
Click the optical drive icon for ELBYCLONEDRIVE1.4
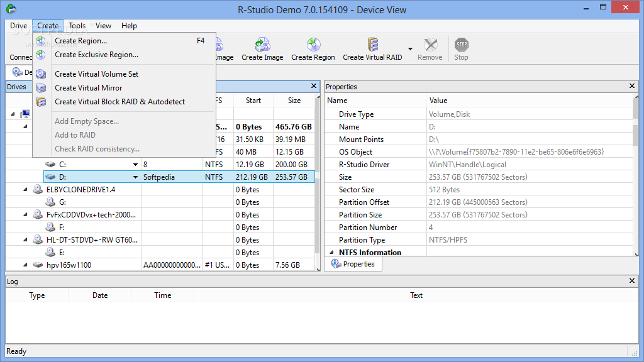click(x=38, y=189)
